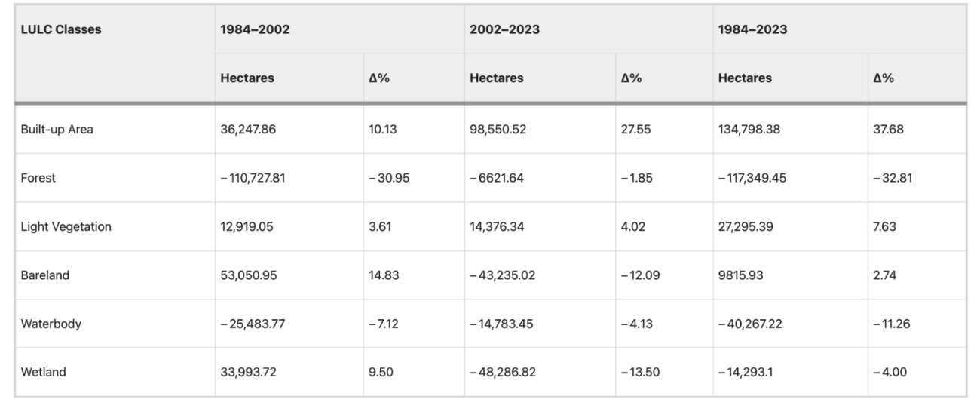The height and width of the screenshot is (405, 980).
Task: Select the Wetland row label
Action: (45, 372)
